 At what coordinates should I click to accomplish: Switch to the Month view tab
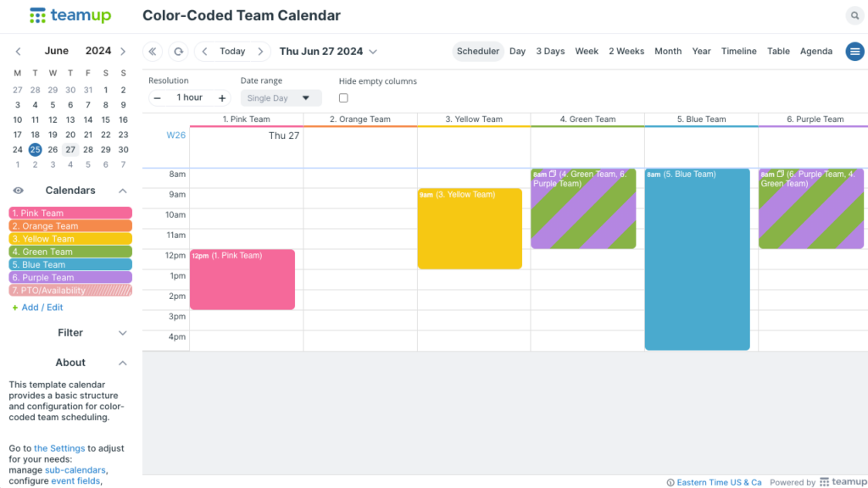pos(668,51)
